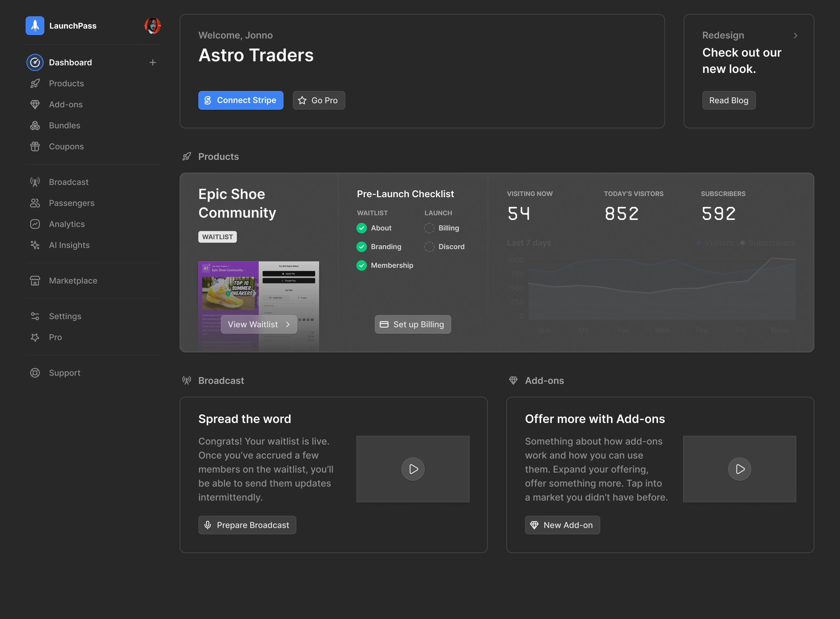Click the Read Blog button
Image resolution: width=840 pixels, height=619 pixels.
[x=729, y=100]
